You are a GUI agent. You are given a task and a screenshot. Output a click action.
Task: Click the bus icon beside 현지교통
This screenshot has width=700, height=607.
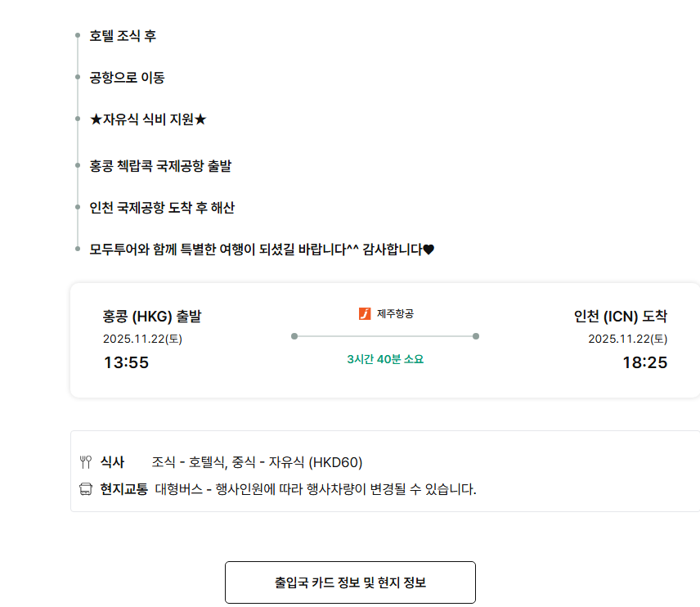(86, 489)
